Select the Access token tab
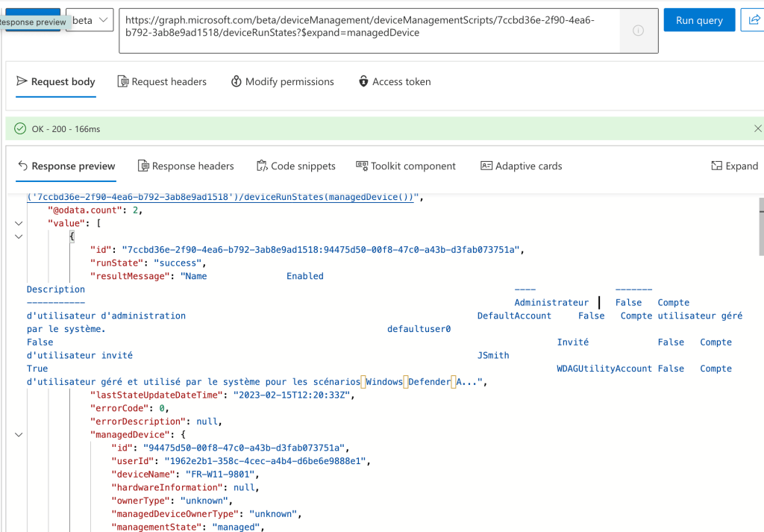 395,82
